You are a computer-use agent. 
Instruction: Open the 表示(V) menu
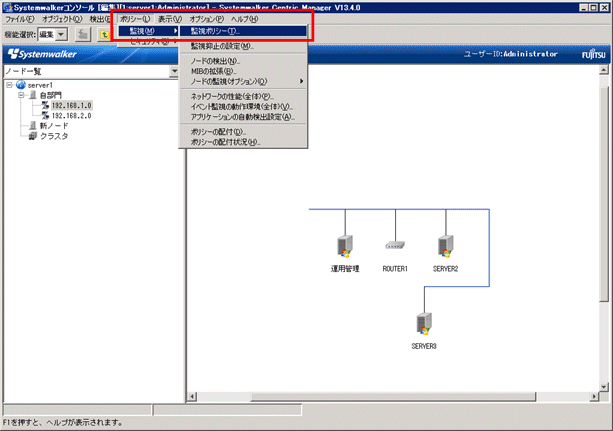click(170, 19)
